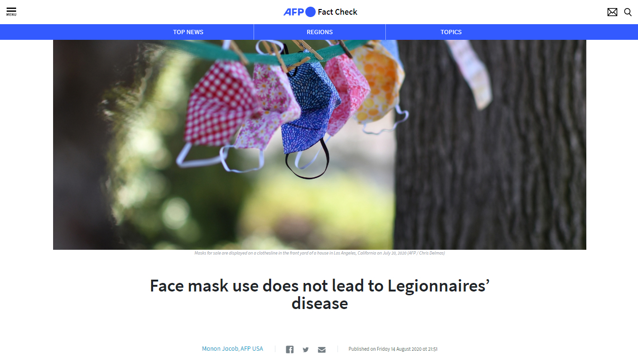Expand the TOPICS navigation menu

click(451, 32)
